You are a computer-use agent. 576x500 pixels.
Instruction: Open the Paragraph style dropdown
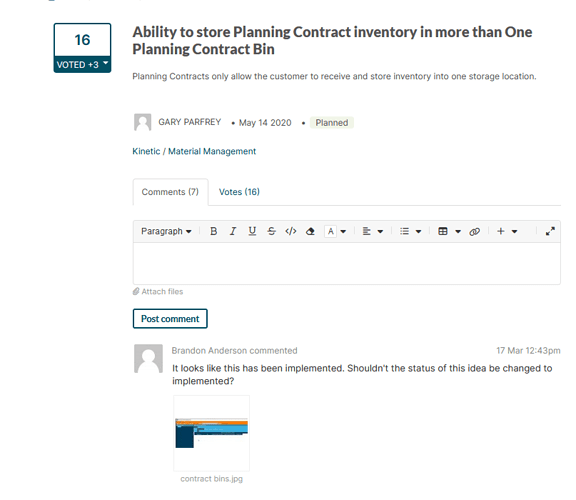[x=166, y=231]
